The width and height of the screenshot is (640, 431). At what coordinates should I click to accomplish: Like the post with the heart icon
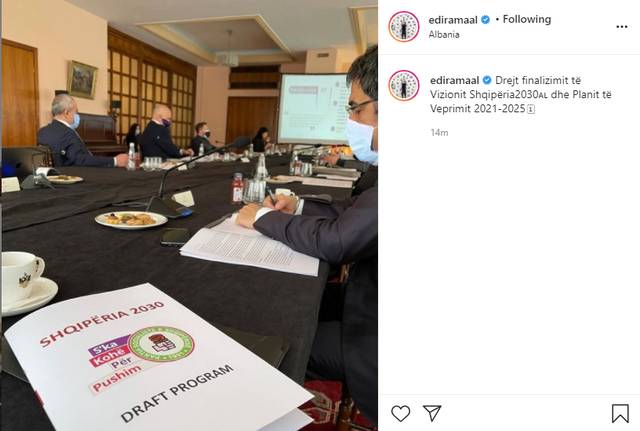coord(400,413)
